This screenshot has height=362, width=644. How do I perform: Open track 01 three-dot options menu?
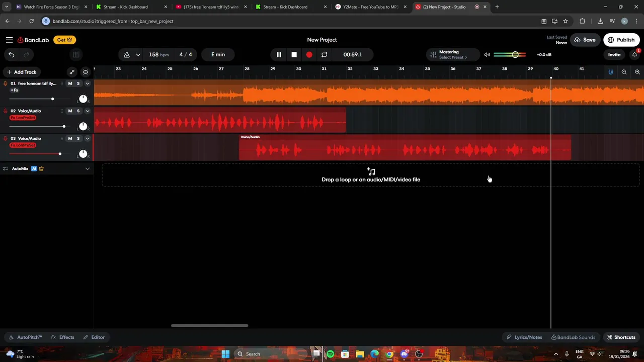62,83
